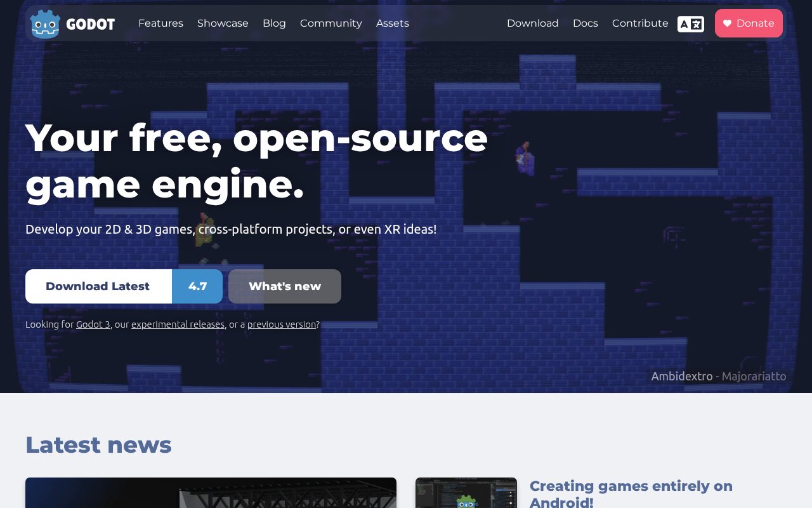Open the Blog section
The height and width of the screenshot is (508, 812).
coord(274,23)
